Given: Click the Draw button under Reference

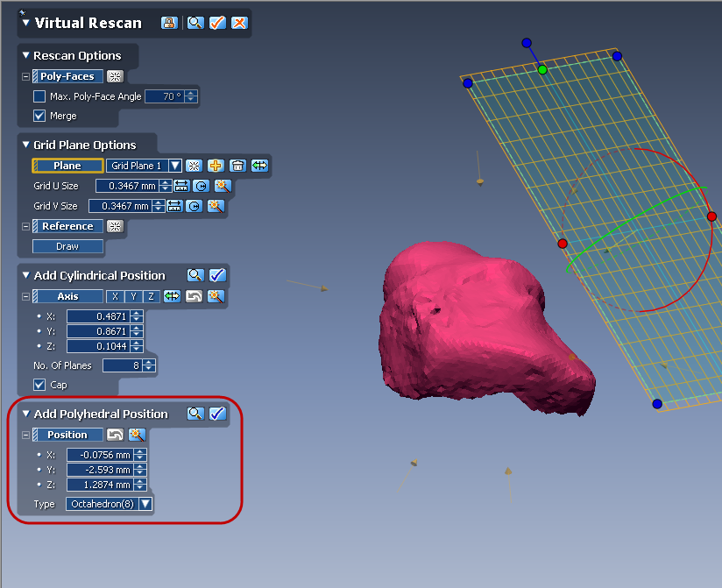Looking at the screenshot, I should [67, 246].
